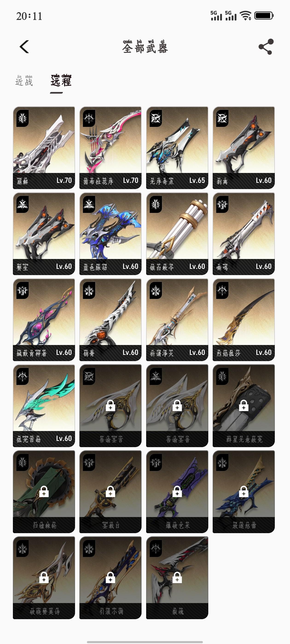Open the 缄默育种者 weapon card
Image resolution: width=290 pixels, height=644 pixels.
44,319
